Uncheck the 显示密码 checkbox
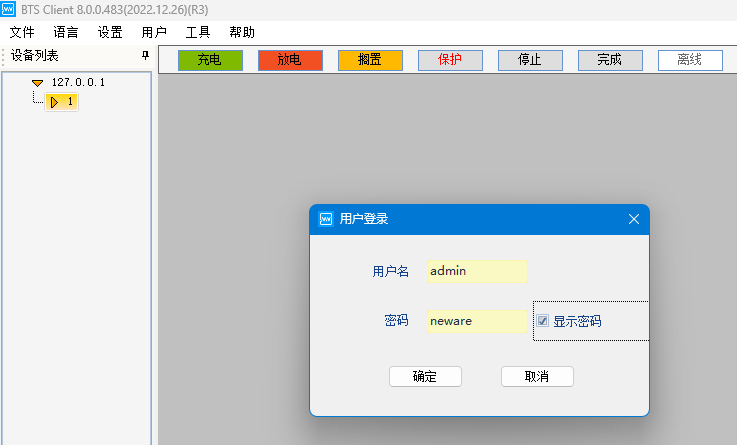737x445 pixels. pos(542,321)
